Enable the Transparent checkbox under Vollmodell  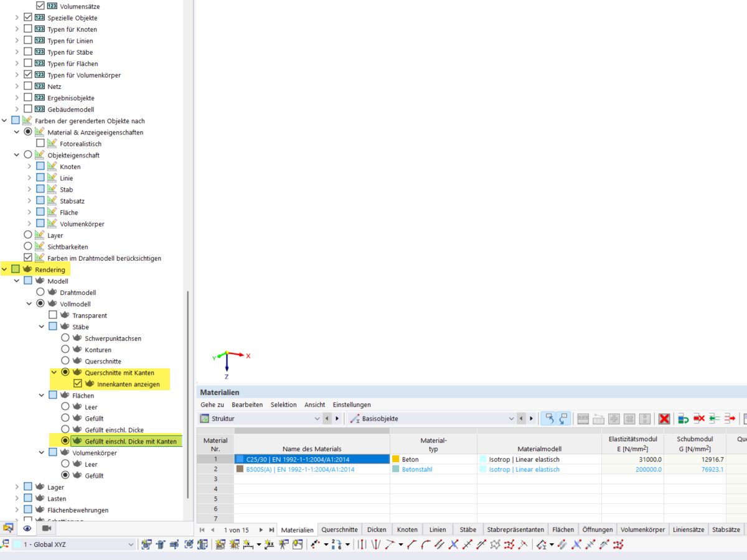tap(53, 314)
